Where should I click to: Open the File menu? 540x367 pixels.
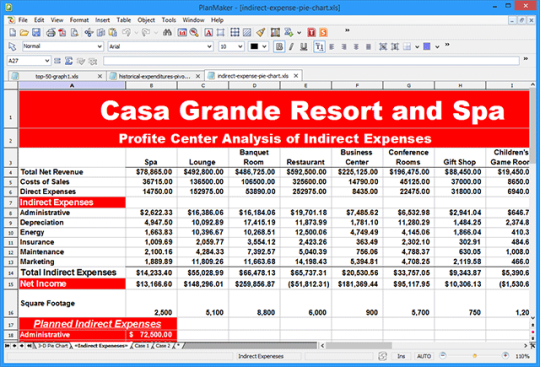pyautogui.click(x=23, y=20)
